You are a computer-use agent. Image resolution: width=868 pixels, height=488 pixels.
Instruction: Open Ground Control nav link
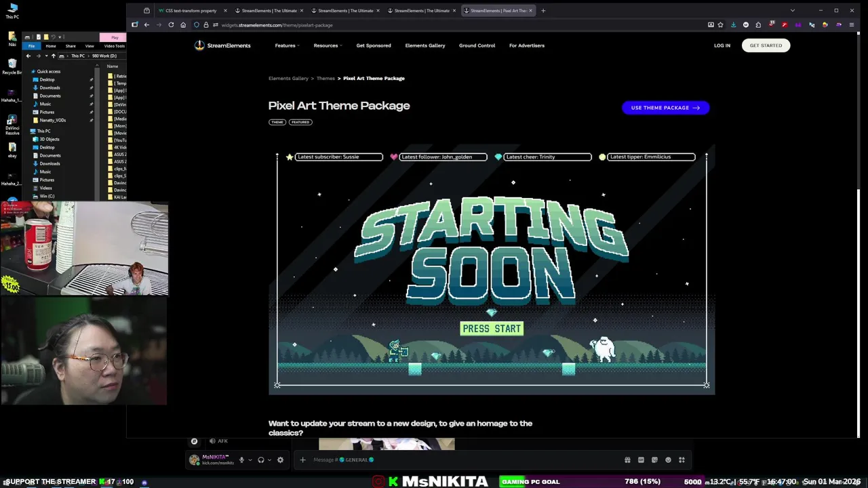(477, 45)
